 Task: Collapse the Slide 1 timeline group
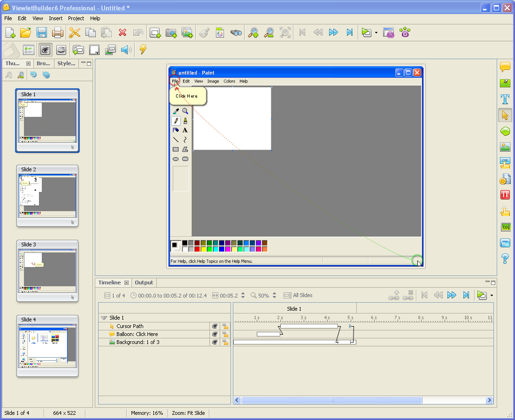tap(104, 317)
